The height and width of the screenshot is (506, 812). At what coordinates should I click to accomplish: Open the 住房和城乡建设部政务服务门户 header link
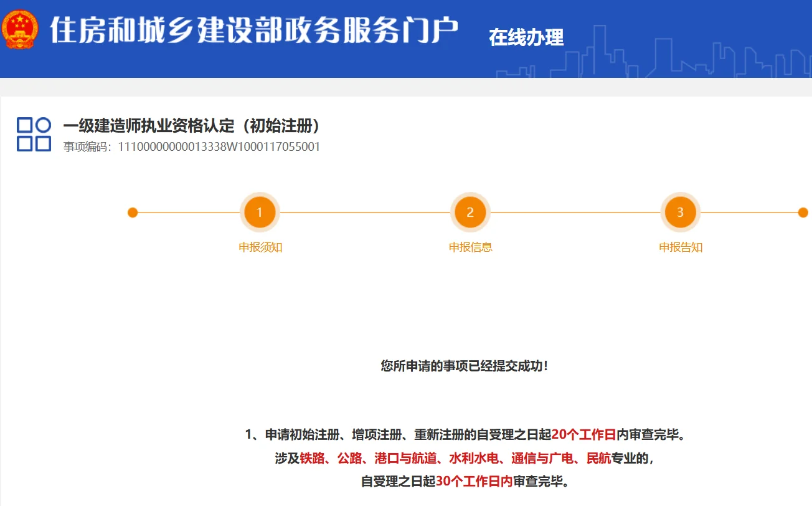click(254, 31)
